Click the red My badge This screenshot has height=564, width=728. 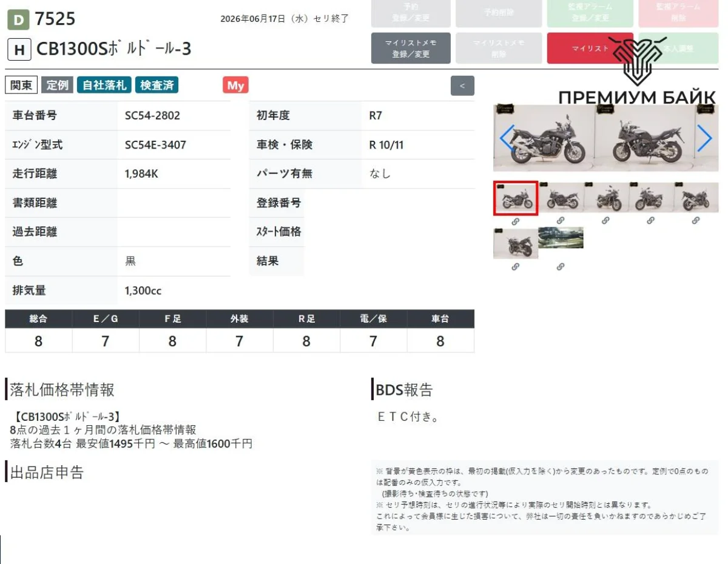tap(235, 86)
